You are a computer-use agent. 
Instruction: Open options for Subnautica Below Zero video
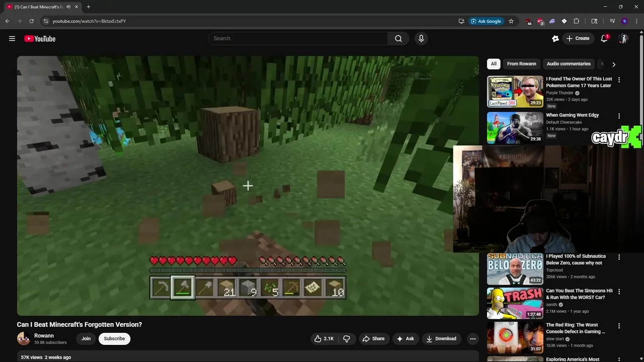(x=619, y=257)
